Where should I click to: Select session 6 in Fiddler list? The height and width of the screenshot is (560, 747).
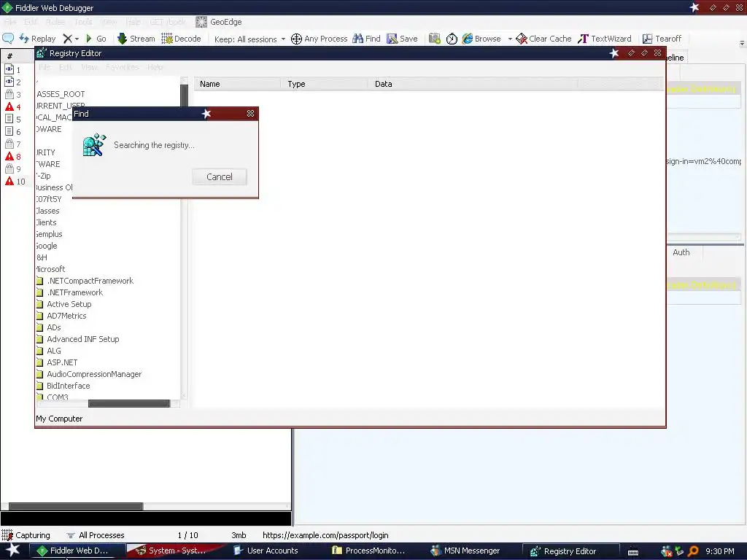coord(13,131)
